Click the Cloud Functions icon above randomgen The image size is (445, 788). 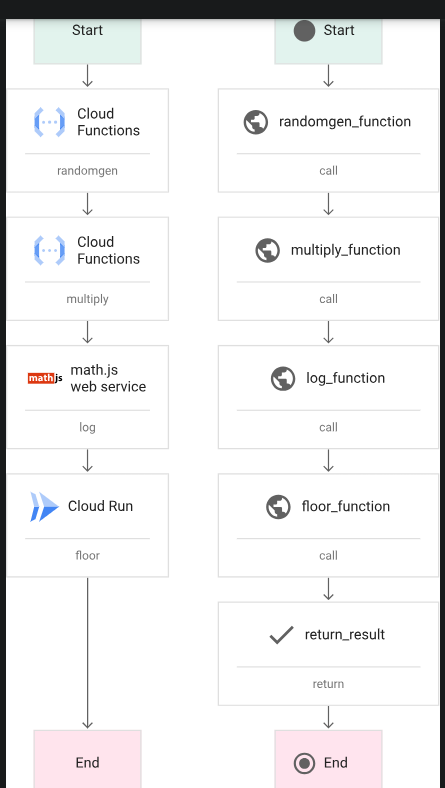pos(49,122)
